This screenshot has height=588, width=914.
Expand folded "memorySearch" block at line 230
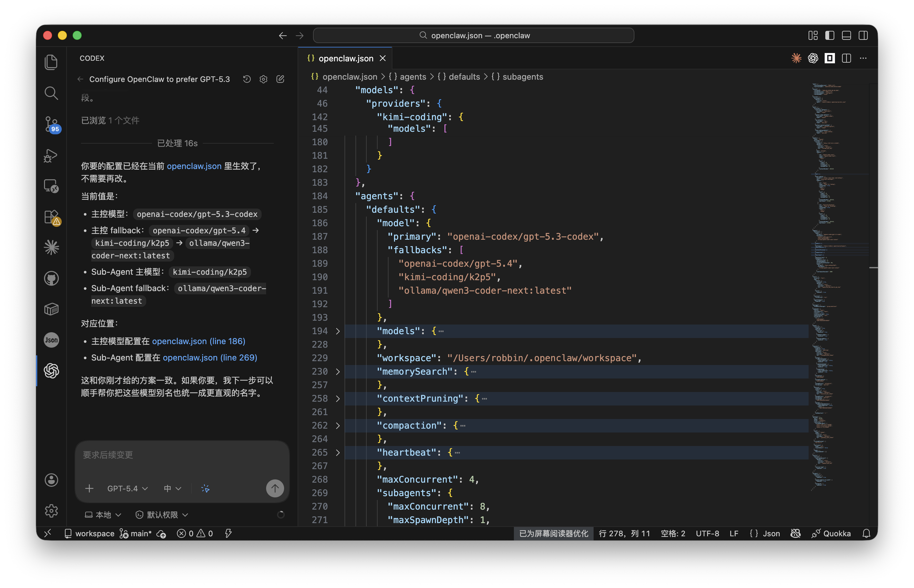tap(337, 371)
